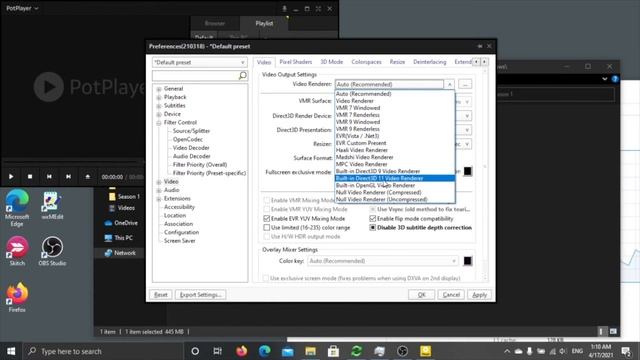
Task: Click the ellipsis button beside Video Renderer
Action: click(x=465, y=84)
